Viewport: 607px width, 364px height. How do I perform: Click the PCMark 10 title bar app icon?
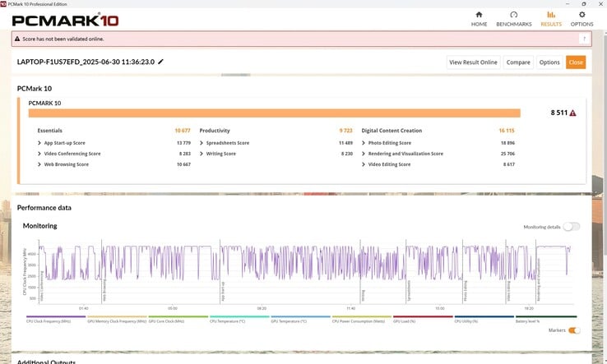click(x=3, y=4)
